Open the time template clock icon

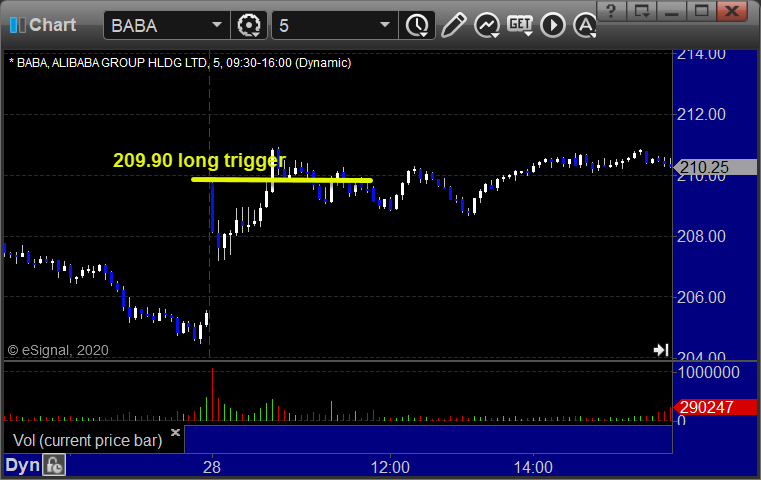(417, 25)
